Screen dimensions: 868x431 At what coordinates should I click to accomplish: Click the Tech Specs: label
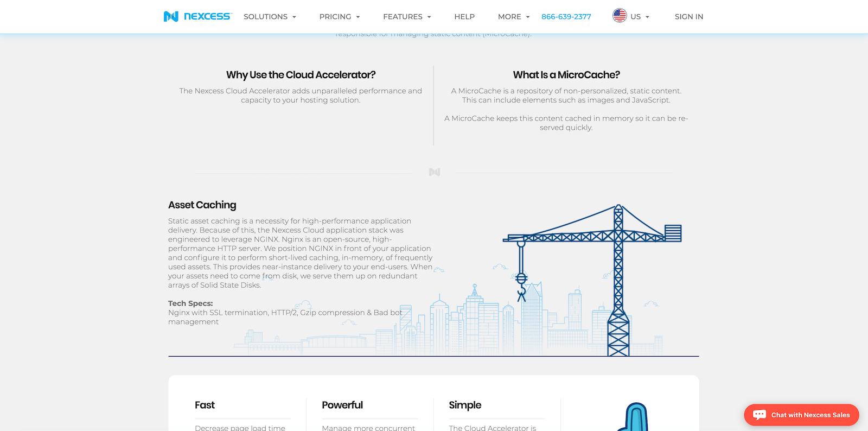tap(190, 303)
